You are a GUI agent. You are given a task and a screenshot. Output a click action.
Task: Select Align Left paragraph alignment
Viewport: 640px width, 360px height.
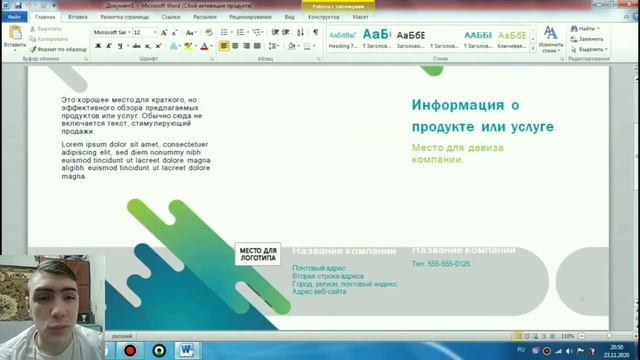[x=224, y=46]
